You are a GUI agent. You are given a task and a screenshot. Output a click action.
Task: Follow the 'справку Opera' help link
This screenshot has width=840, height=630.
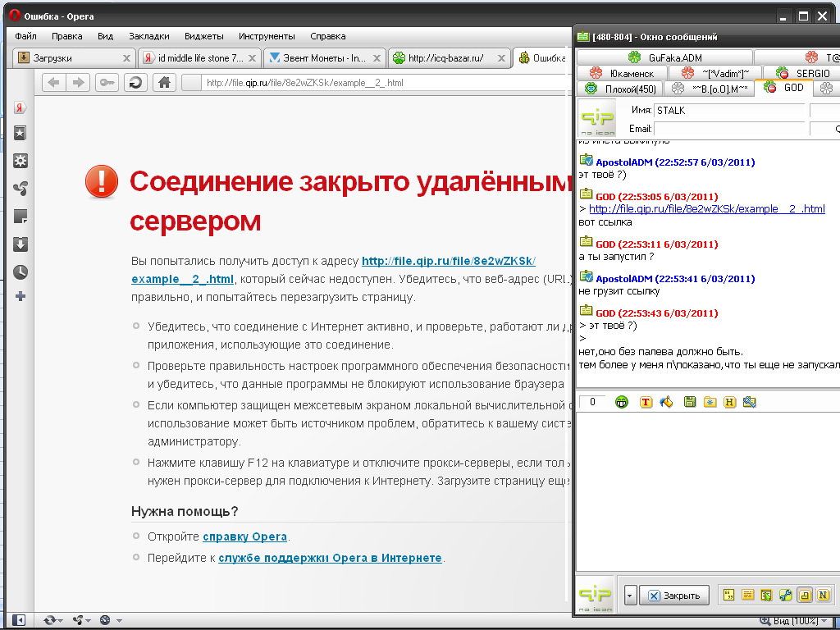[244, 537]
